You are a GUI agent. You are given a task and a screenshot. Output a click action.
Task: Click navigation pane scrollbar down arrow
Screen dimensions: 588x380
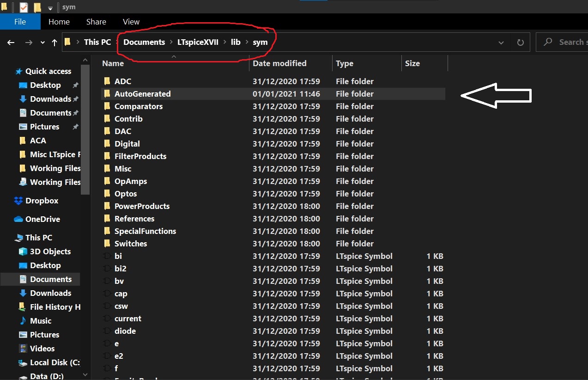tap(85, 374)
